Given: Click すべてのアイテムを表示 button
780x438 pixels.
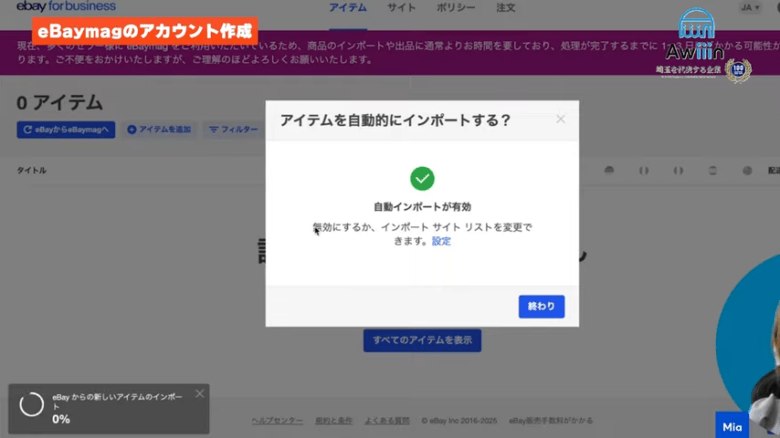Looking at the screenshot, I should pyautogui.click(x=421, y=340).
